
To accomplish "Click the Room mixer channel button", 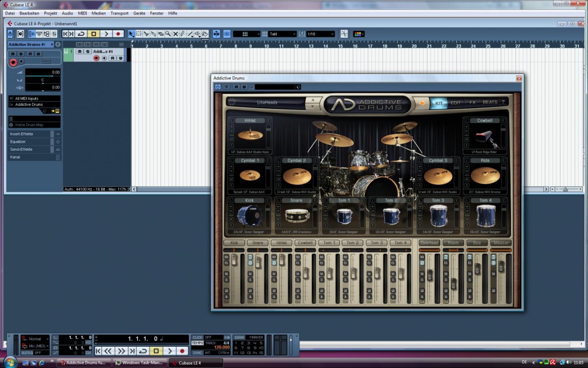I will click(x=453, y=243).
